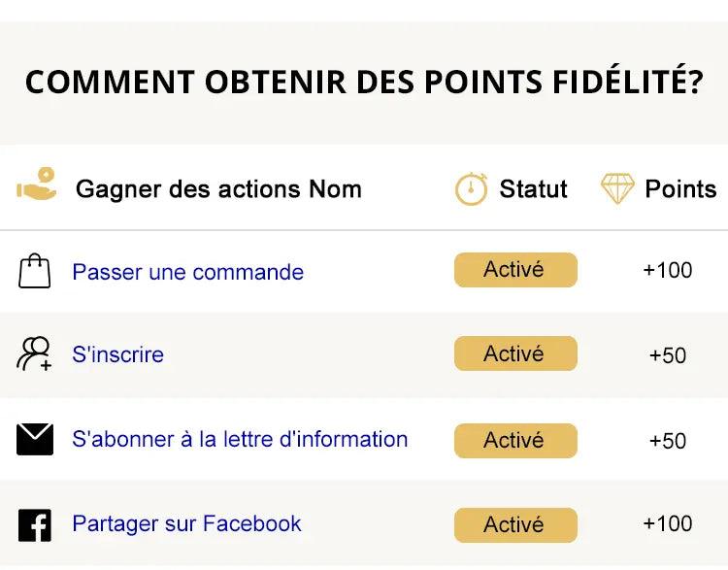
Task: Click the diamond icon beside Points
Action: 617,188
